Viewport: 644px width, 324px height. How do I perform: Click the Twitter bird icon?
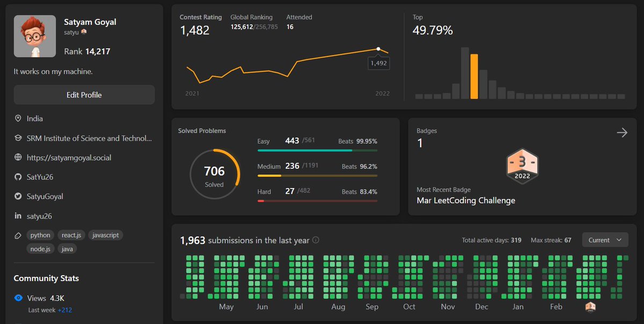18,196
